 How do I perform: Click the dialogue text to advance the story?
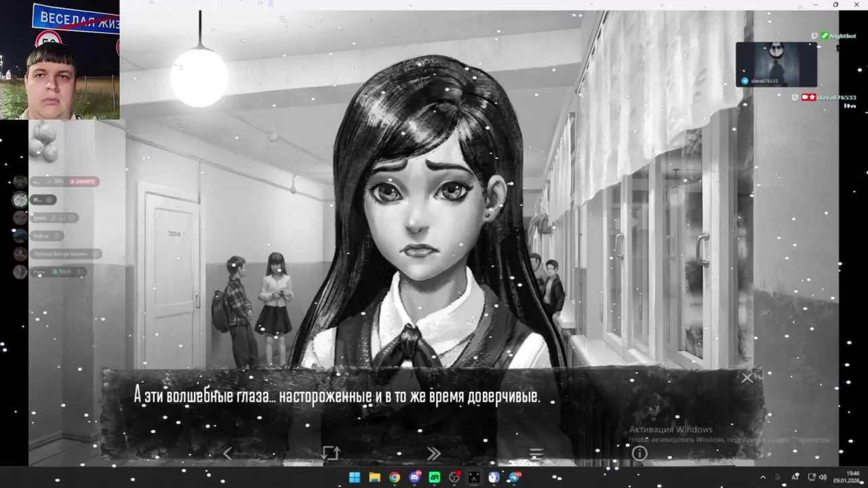337,396
